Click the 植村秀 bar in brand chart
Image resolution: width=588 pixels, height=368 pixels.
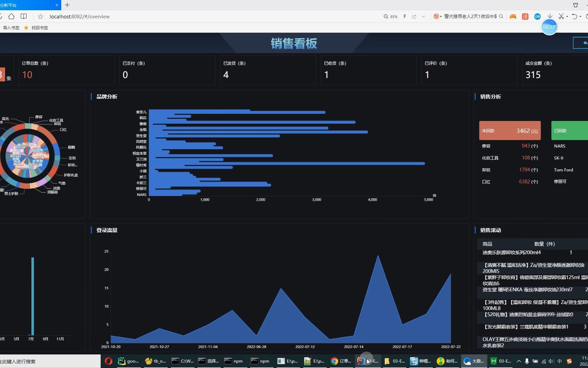click(x=287, y=164)
